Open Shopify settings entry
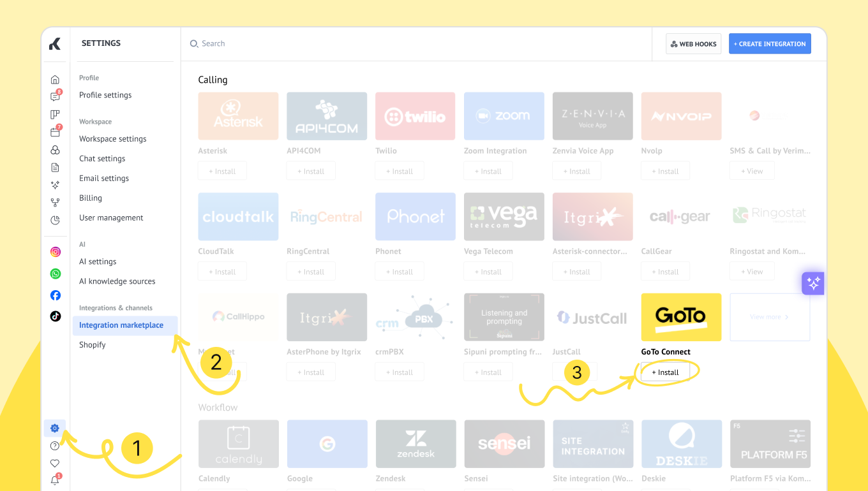 [93, 345]
